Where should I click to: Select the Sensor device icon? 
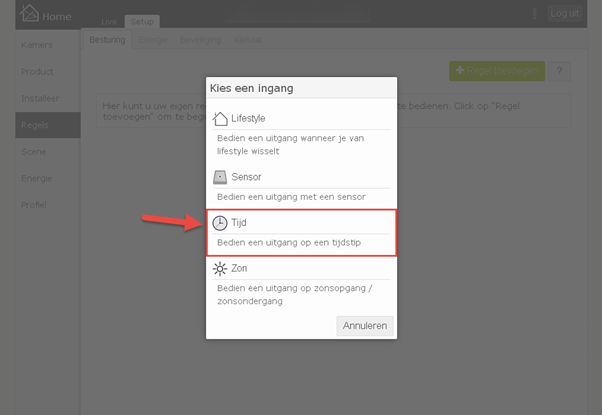[220, 177]
